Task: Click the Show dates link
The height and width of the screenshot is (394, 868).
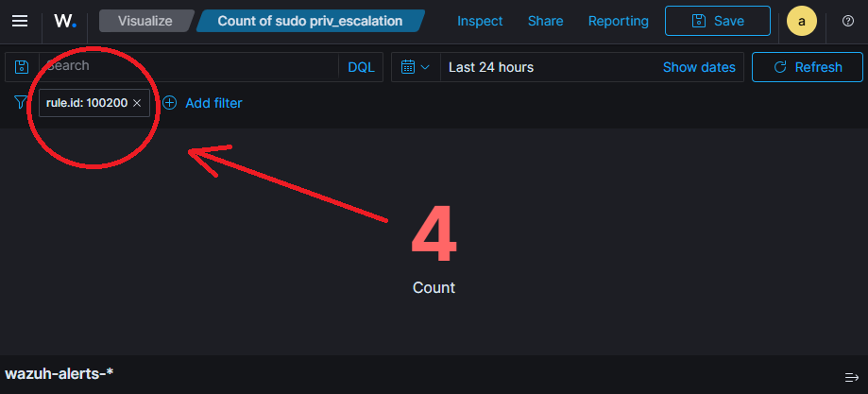Action: coord(699,67)
